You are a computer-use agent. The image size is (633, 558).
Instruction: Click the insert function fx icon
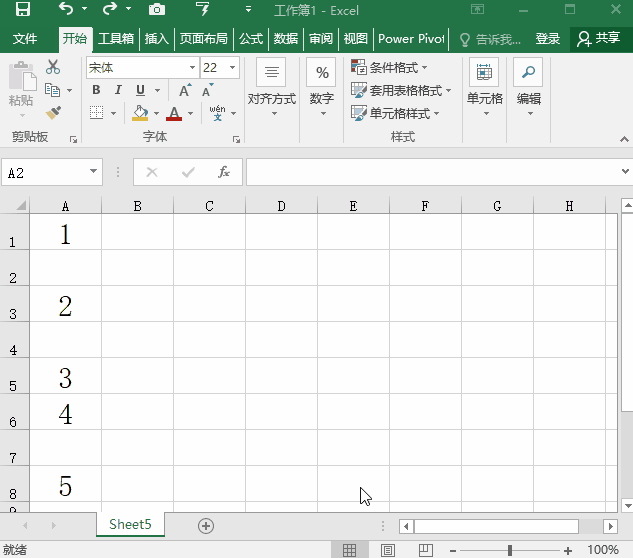point(224,172)
